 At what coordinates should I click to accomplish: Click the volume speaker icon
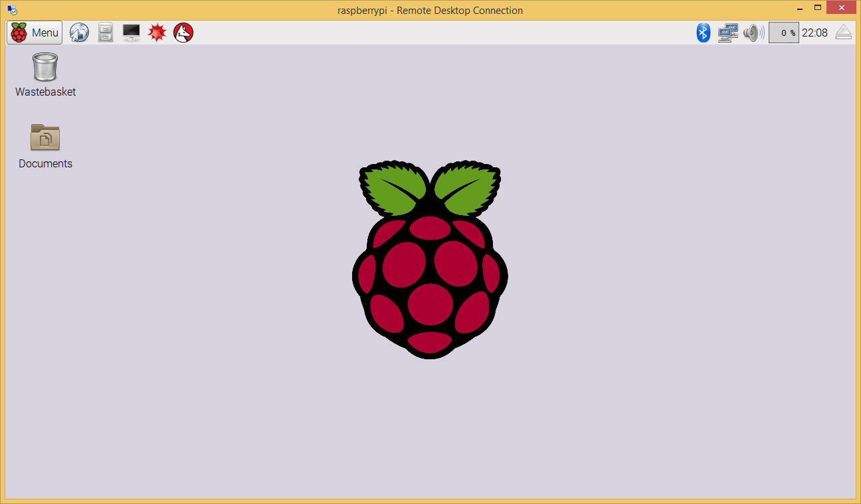pyautogui.click(x=754, y=33)
